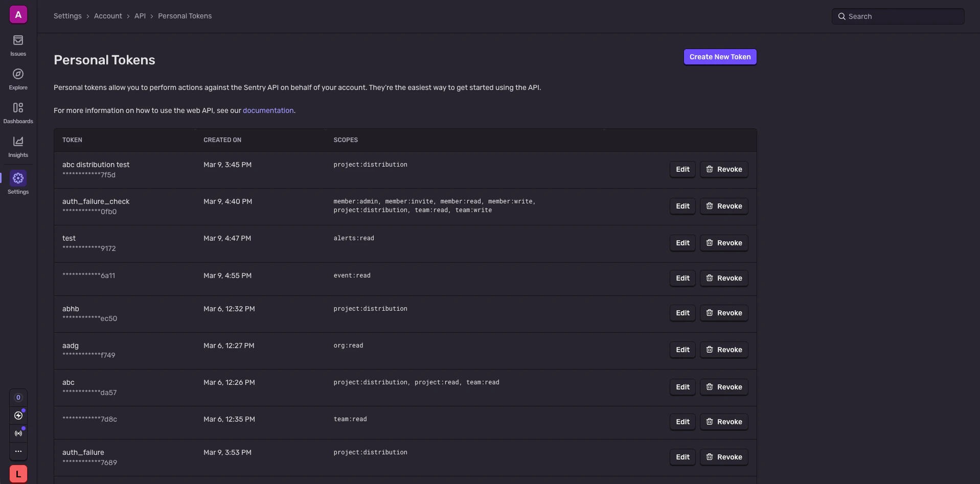Viewport: 980px width, 484px height.
Task: Navigate to the Account breadcrumb
Action: pyautogui.click(x=107, y=16)
